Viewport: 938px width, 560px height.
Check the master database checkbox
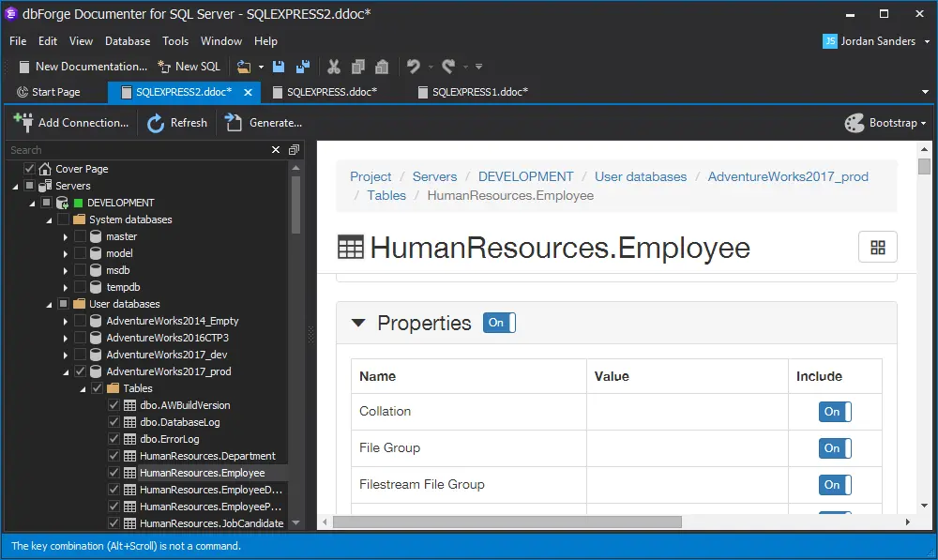81,236
